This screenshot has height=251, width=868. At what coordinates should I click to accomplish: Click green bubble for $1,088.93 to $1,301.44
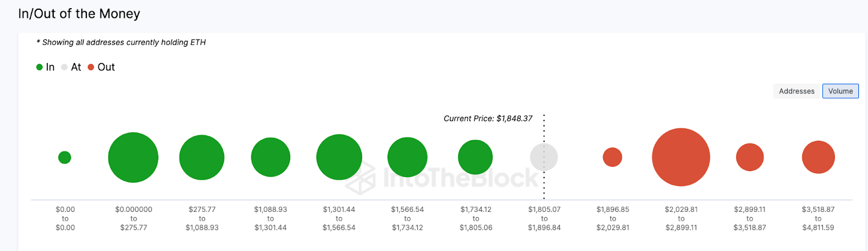[271, 157]
